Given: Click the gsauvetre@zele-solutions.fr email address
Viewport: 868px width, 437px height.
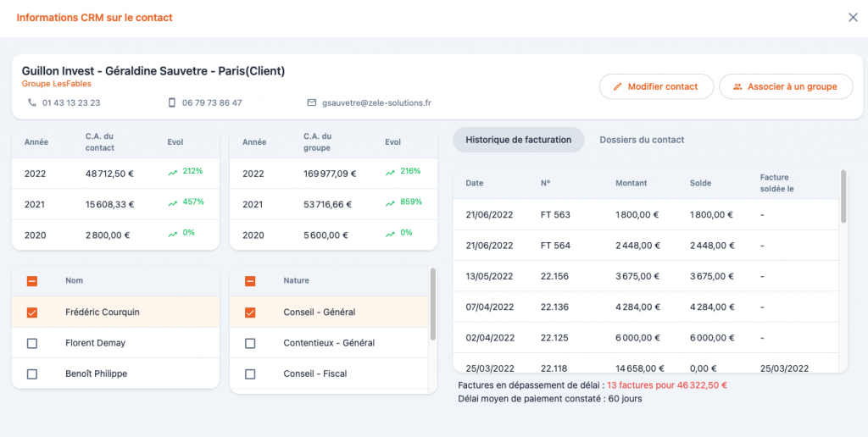Looking at the screenshot, I should pos(376,102).
